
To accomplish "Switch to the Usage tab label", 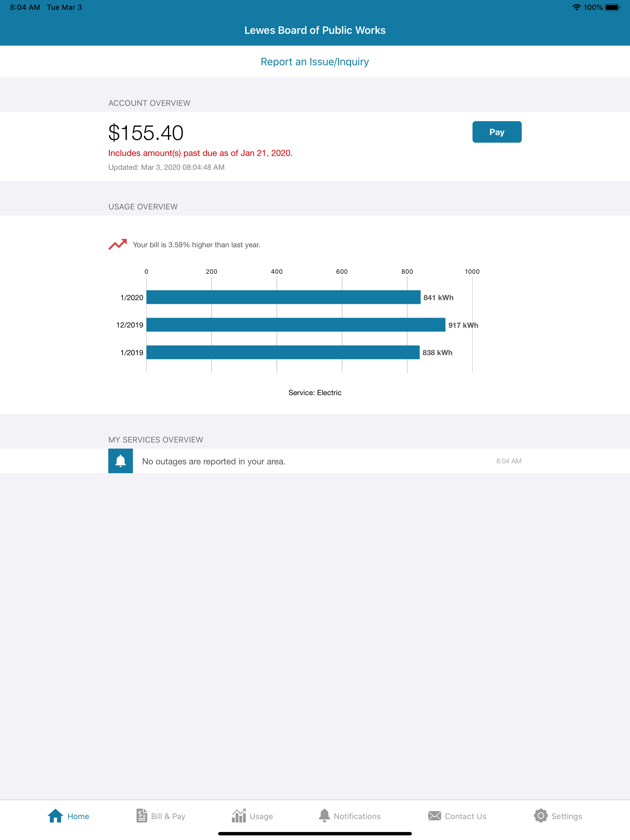I will (261, 816).
